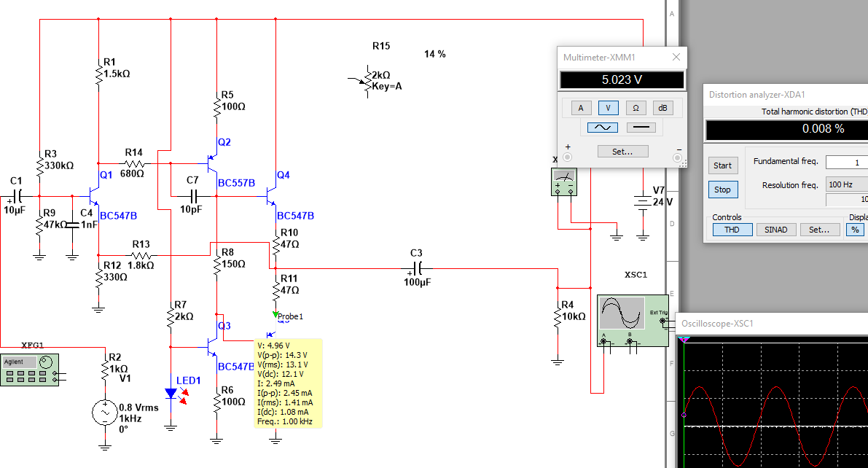Select capacitor C3 100µF symbol
Screen dimensions: 868x468
pos(418,268)
